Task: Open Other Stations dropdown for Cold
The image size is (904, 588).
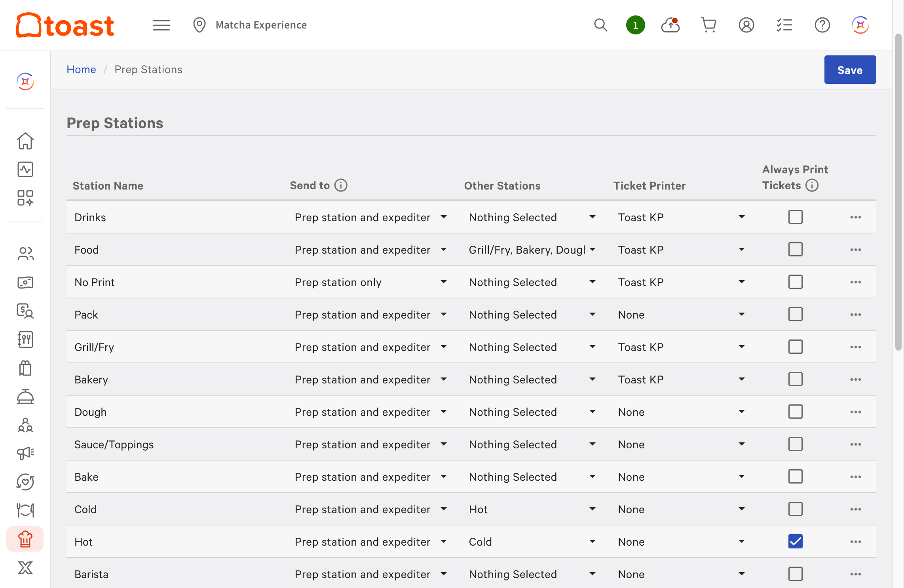Action: 532,509
